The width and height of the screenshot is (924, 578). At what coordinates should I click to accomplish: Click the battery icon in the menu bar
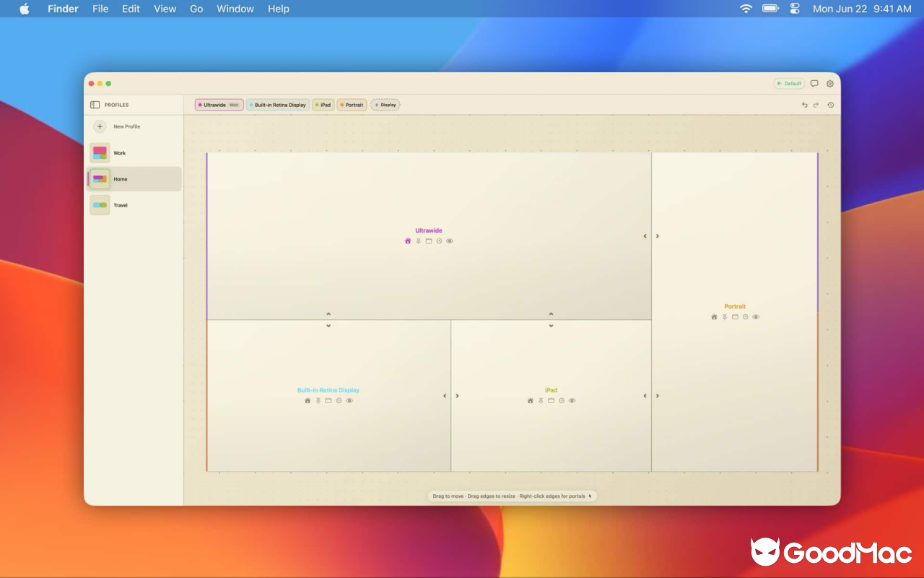771,9
